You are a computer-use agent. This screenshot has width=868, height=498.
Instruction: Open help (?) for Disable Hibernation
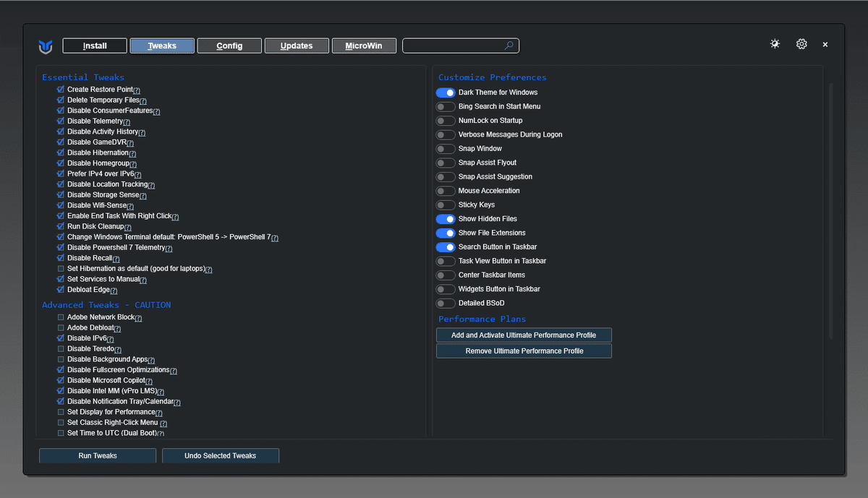click(x=132, y=154)
